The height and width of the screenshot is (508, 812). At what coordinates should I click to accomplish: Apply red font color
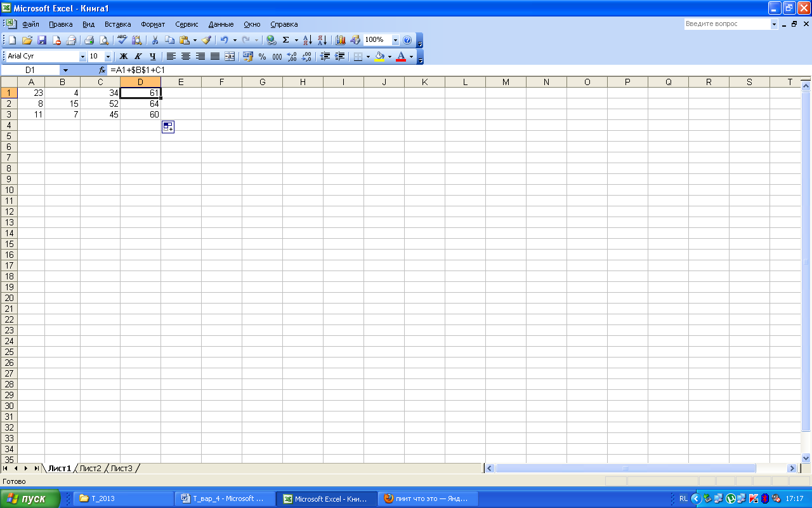(401, 57)
